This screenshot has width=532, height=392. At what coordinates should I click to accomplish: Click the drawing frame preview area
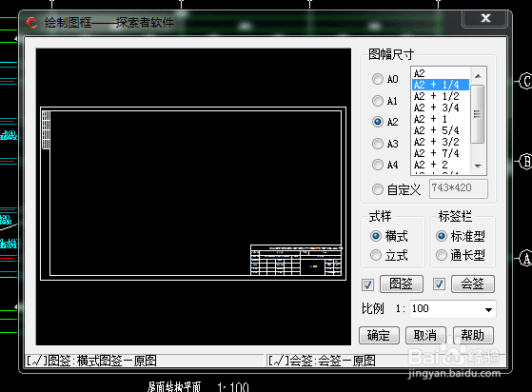point(193,197)
